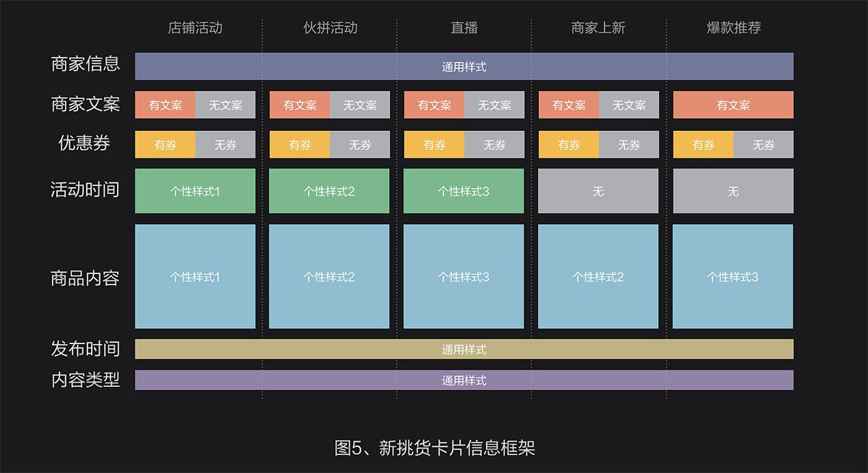The height and width of the screenshot is (473, 868).
Task: Pick 有券 in the 爆款推荐 column
Action: point(704,145)
